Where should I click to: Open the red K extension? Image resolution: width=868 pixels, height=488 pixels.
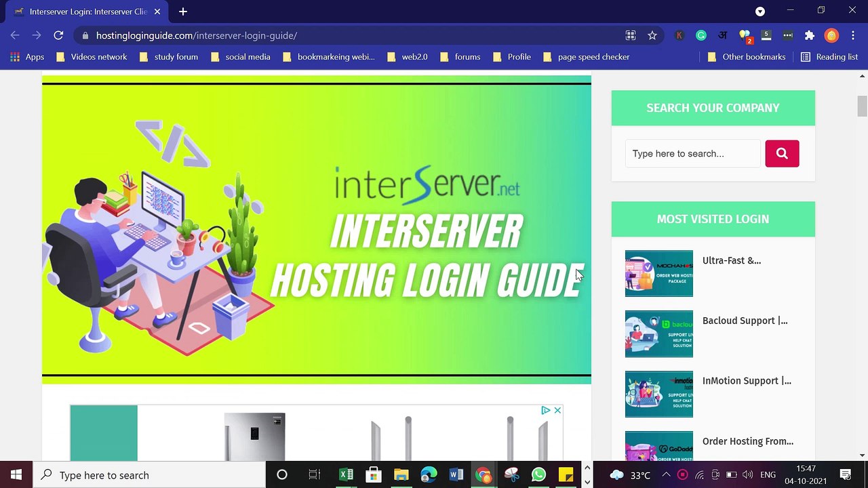click(679, 35)
